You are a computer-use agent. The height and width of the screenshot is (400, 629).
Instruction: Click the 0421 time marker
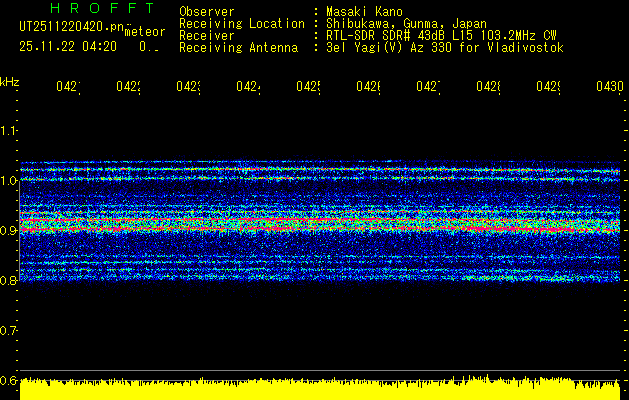(68, 87)
